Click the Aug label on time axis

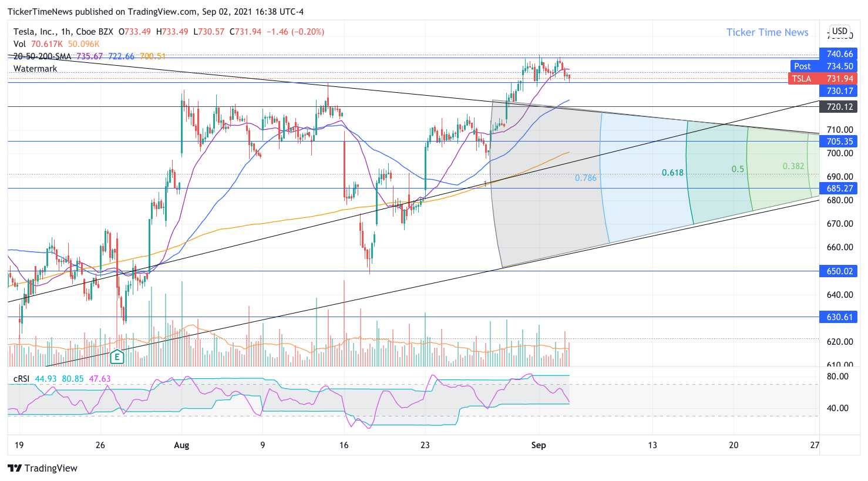pos(181,445)
